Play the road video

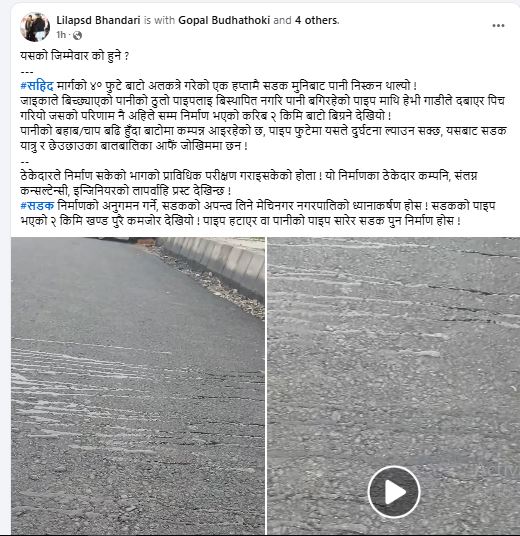(x=394, y=492)
